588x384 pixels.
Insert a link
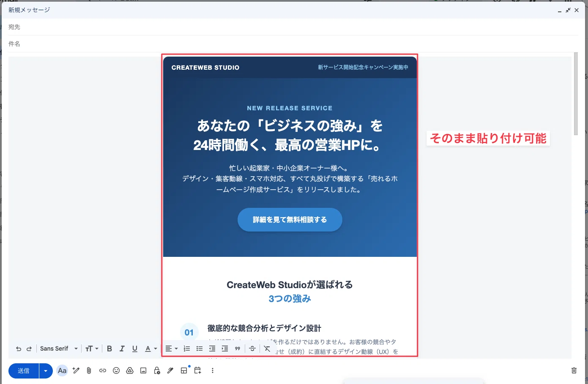102,370
